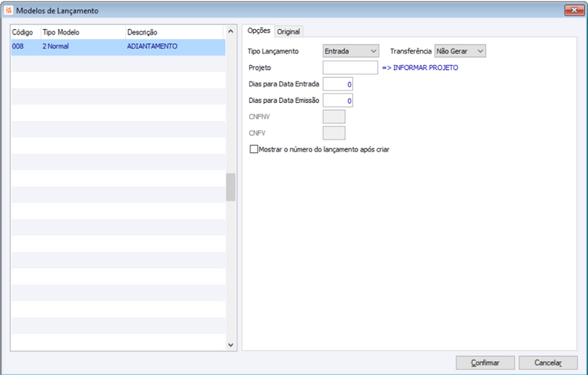
Task: Sort by the Tipo Modelo column header
Action: tap(83, 32)
